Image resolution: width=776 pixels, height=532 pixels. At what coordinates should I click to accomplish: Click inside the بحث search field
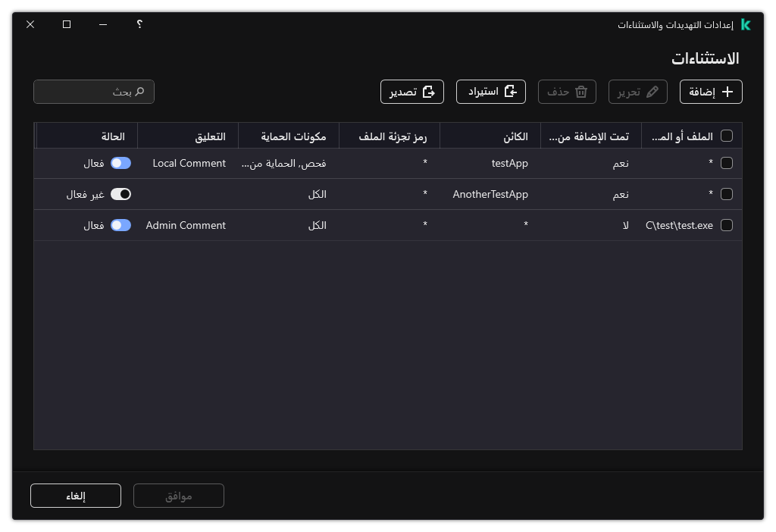coord(91,92)
